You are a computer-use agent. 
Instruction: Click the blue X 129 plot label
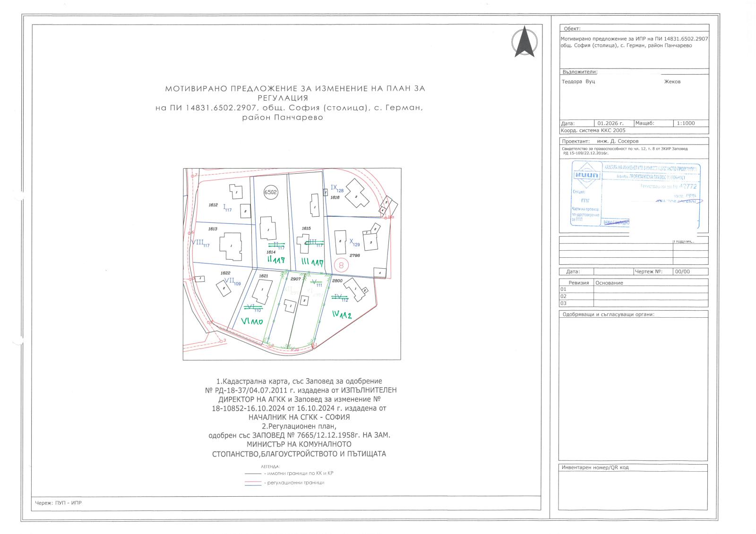click(354, 242)
